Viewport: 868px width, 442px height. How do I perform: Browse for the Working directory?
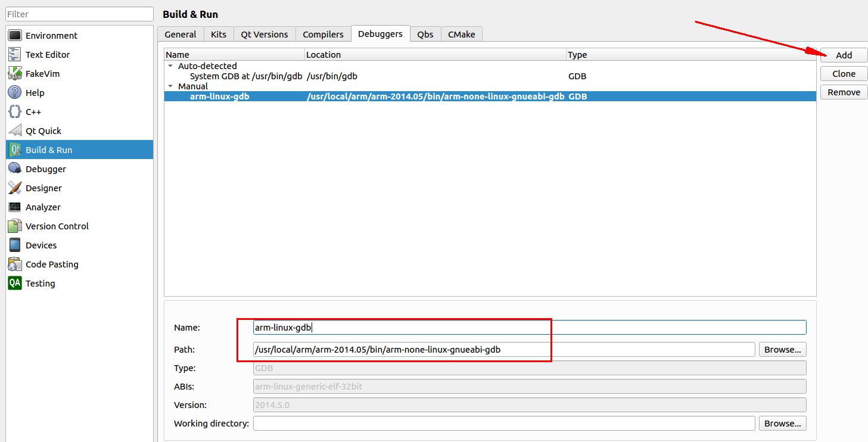point(783,424)
